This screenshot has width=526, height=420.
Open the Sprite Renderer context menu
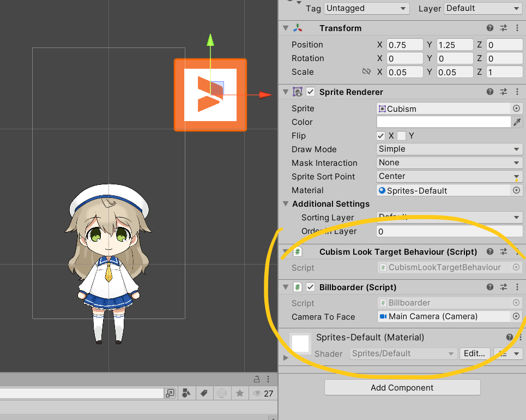(x=517, y=92)
